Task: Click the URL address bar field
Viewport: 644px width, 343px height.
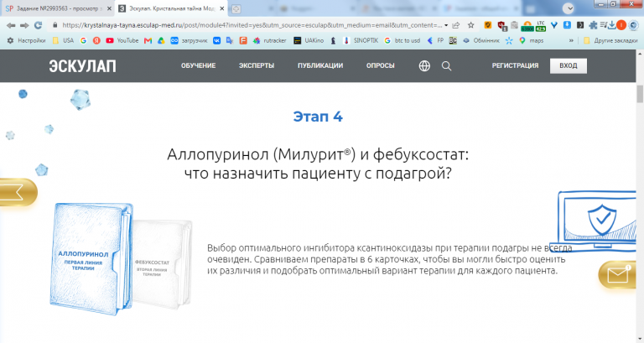Action: 252,25
